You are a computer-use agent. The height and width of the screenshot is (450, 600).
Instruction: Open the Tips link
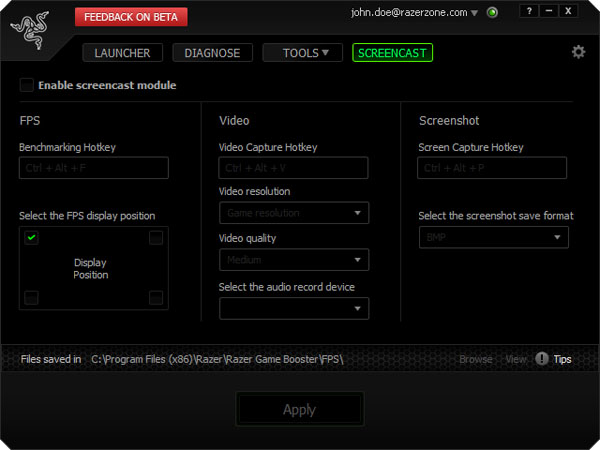coord(562,359)
